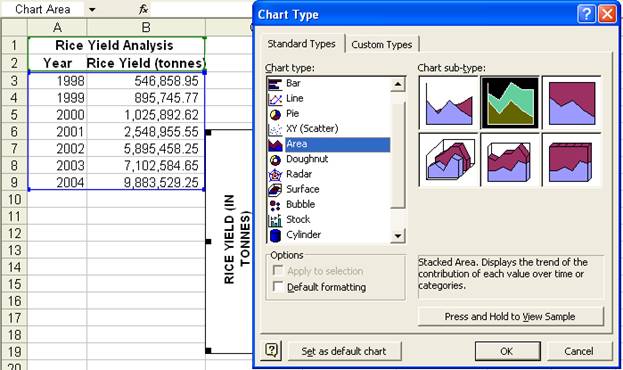This screenshot has height=370, width=623.
Task: Select the Radar chart type icon
Action: pyautogui.click(x=275, y=175)
